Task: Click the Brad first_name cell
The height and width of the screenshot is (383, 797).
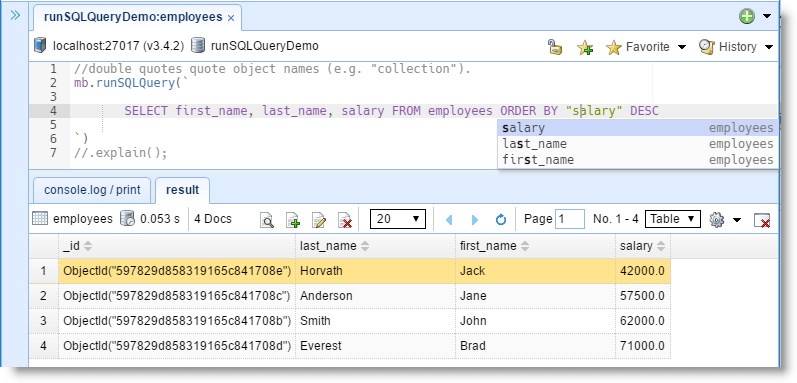Action: [536, 346]
